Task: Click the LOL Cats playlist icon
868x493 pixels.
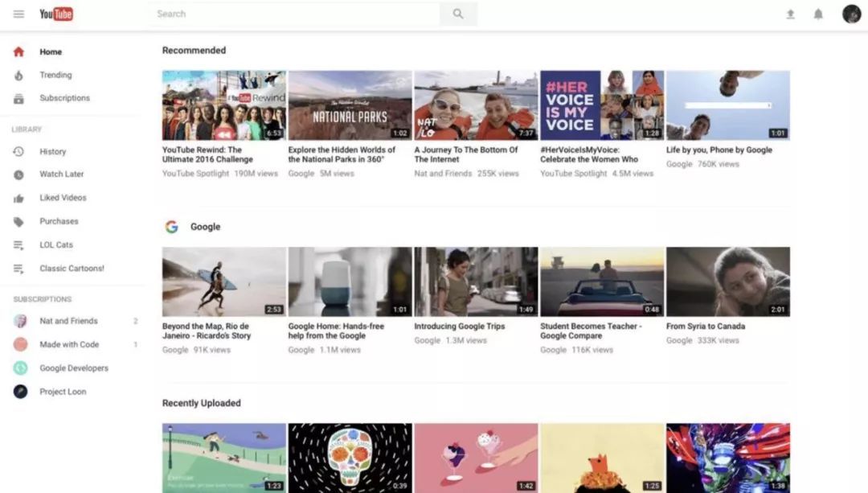Action: tap(18, 244)
